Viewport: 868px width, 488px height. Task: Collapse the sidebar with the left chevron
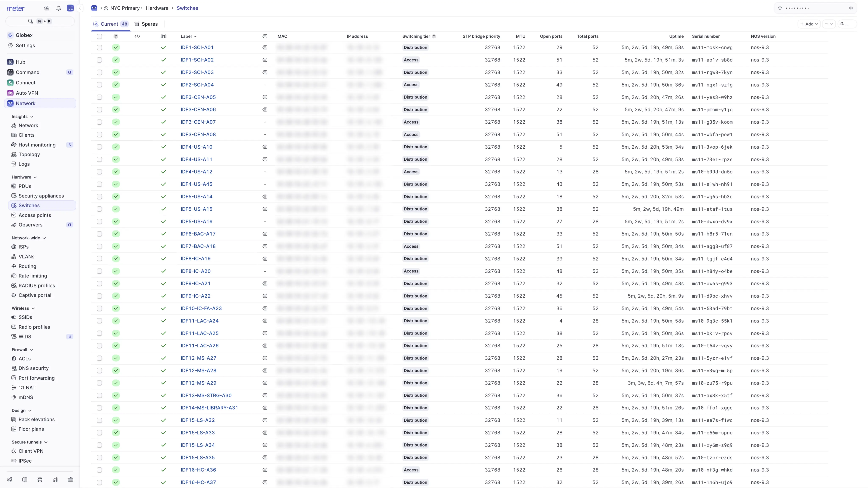pyautogui.click(x=80, y=8)
